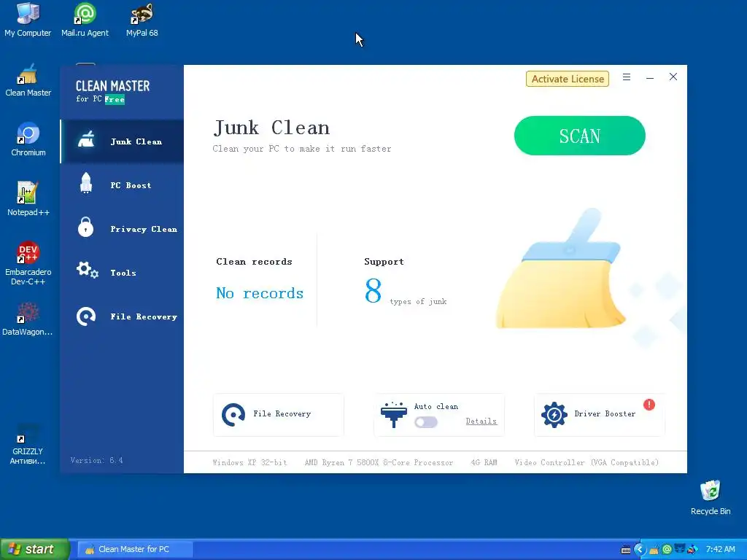
Task: Click 'AMD Ryzen 7 5800X 8-Core Processor' text
Action: [379, 462]
